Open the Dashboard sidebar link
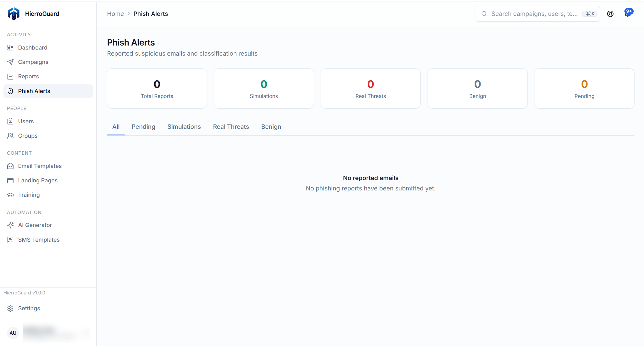Image resolution: width=644 pixels, height=346 pixels. pyautogui.click(x=48, y=48)
